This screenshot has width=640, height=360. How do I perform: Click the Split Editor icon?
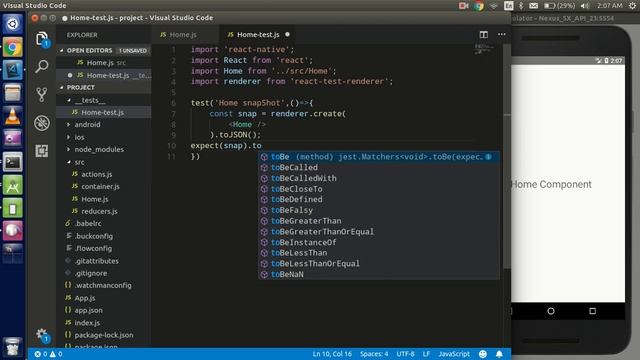[x=484, y=35]
